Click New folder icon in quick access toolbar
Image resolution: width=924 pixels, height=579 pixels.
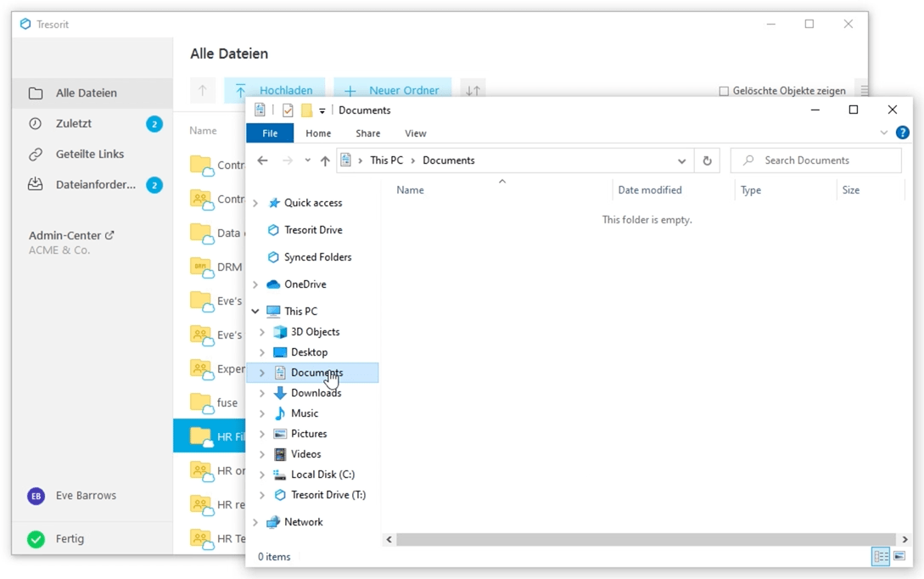[306, 110]
